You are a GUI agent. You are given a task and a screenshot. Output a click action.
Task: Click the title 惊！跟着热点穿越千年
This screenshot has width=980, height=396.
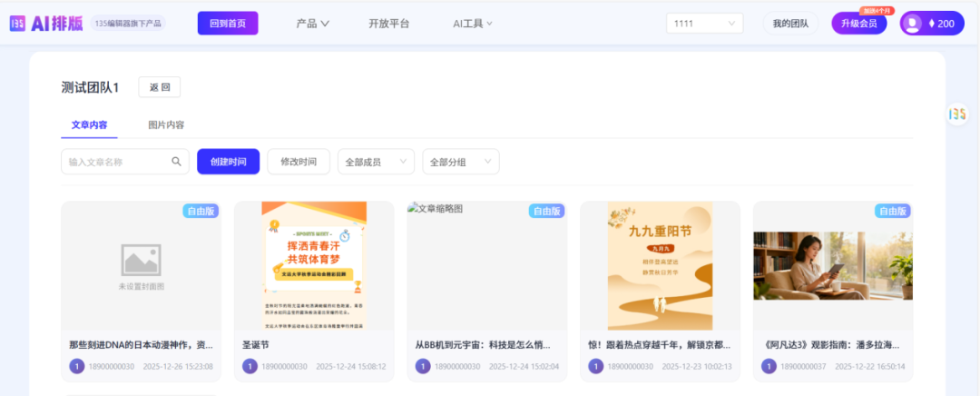pyautogui.click(x=660, y=345)
